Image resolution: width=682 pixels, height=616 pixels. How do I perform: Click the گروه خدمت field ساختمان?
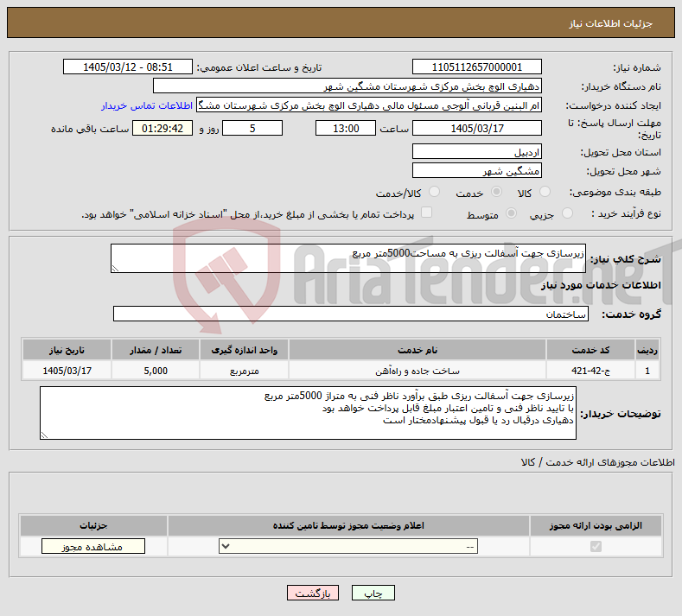pyautogui.click(x=351, y=314)
